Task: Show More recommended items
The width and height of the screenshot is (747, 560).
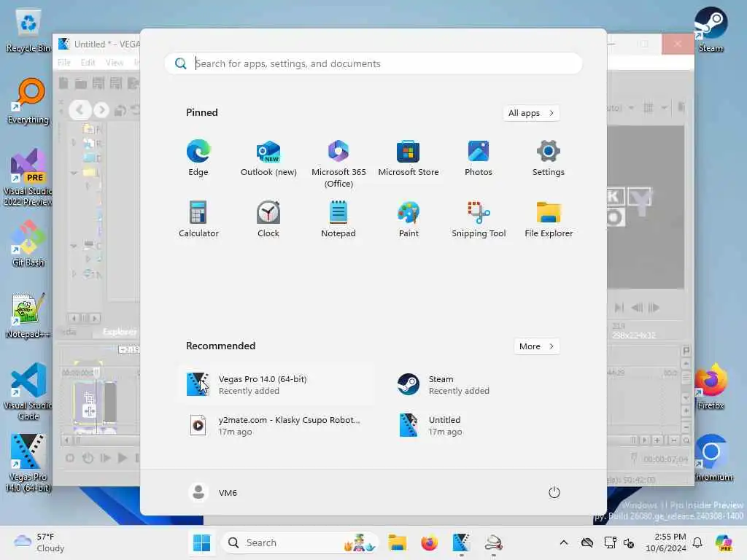Action: [x=536, y=346]
